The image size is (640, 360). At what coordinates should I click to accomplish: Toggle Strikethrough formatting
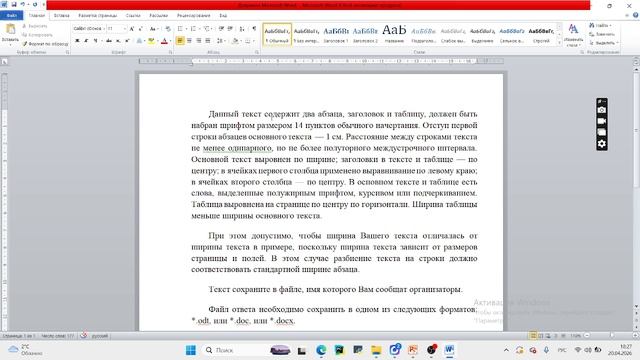(x=109, y=40)
